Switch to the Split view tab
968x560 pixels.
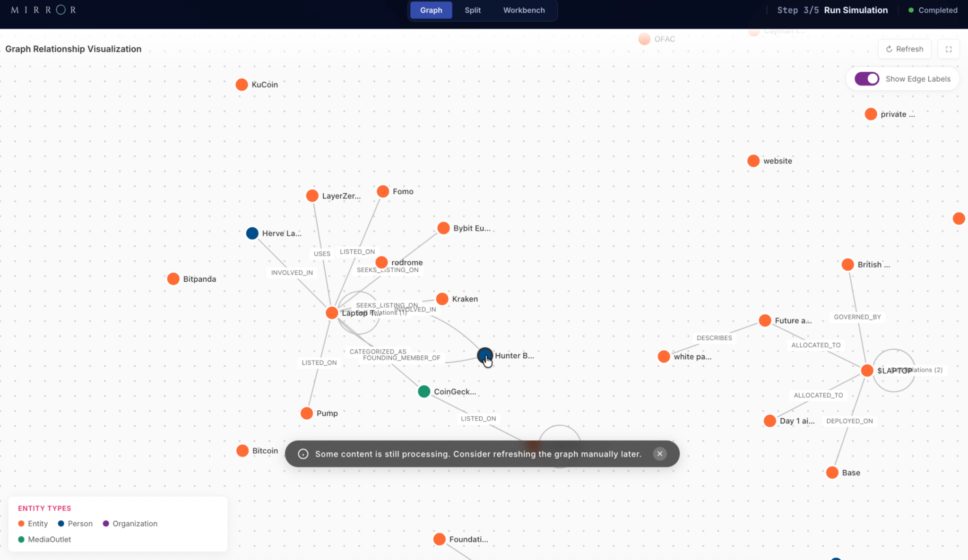click(x=473, y=10)
